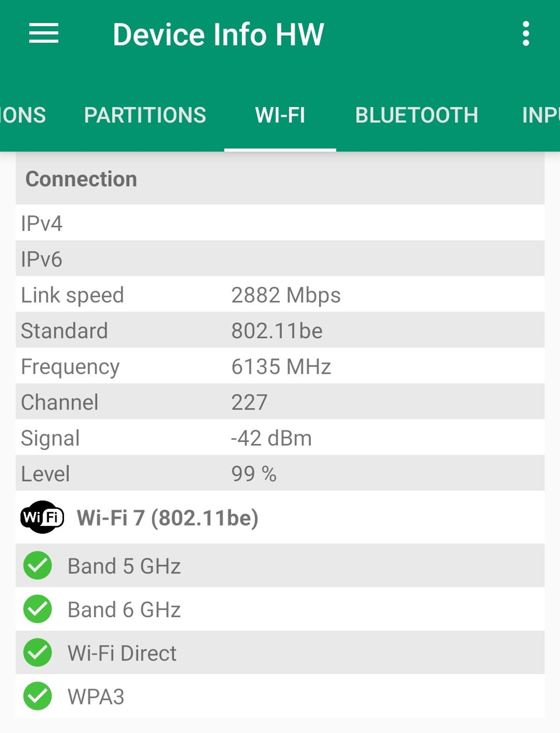Viewport: 560px width, 733px height.
Task: Switch to the Bluetooth tab
Action: (416, 115)
